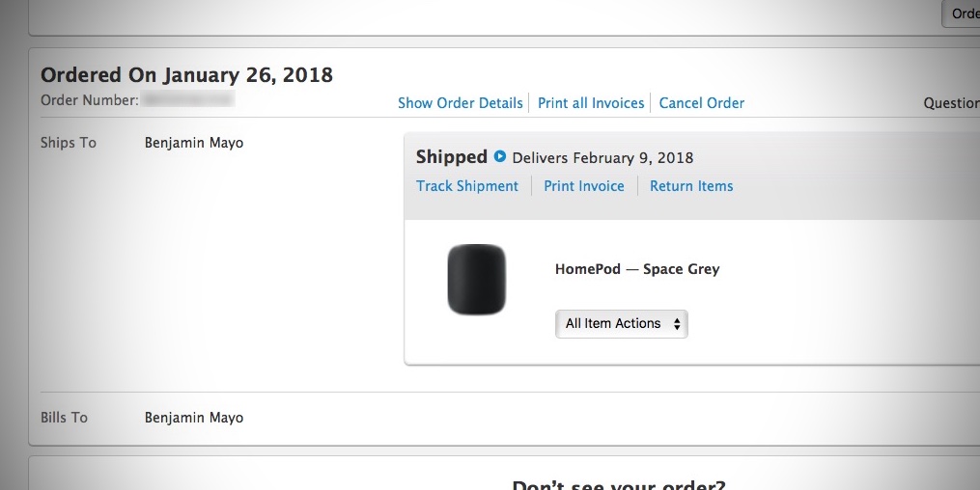Click the Ships To label
Viewport: 980px width, 490px height.
[x=69, y=143]
